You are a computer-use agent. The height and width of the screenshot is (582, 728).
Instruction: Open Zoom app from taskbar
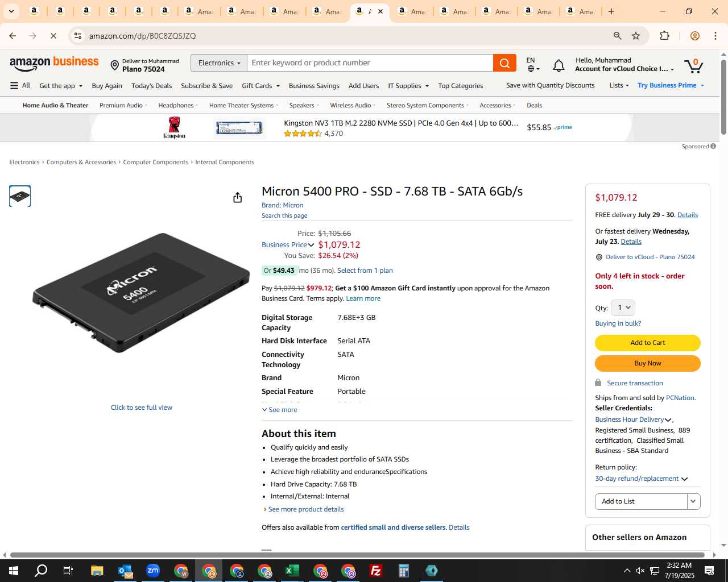tap(153, 571)
